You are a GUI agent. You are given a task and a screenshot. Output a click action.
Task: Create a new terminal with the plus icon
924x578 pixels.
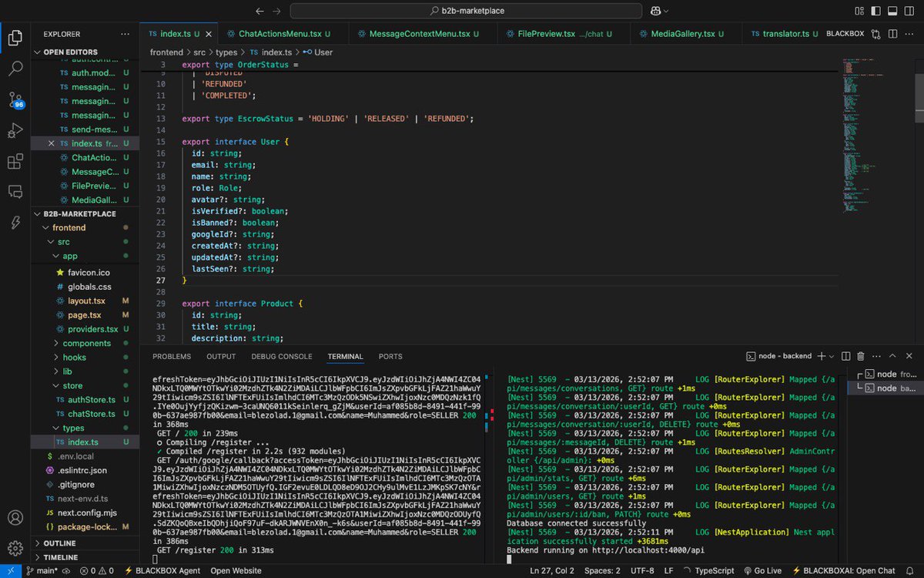point(821,356)
